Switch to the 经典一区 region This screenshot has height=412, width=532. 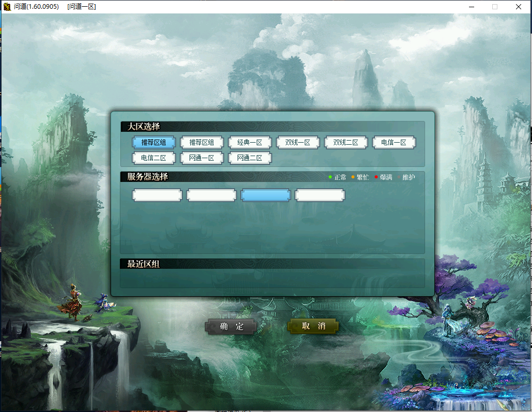pyautogui.click(x=249, y=142)
